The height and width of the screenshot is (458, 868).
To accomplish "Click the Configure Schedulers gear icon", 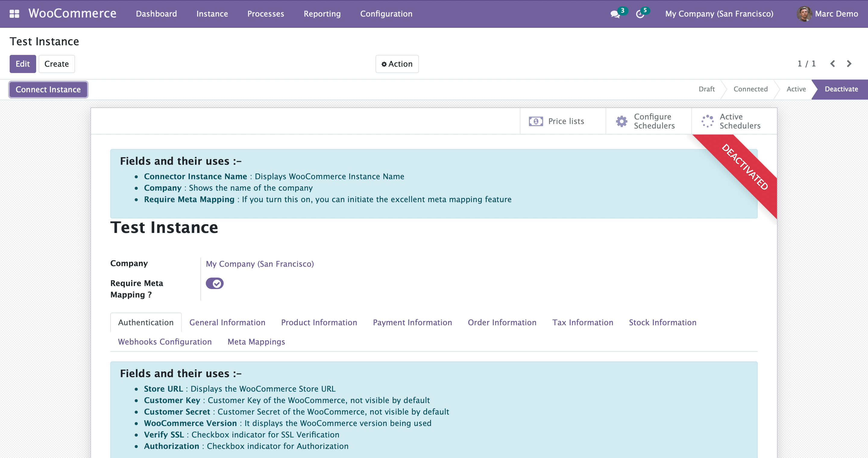I will pos(622,121).
